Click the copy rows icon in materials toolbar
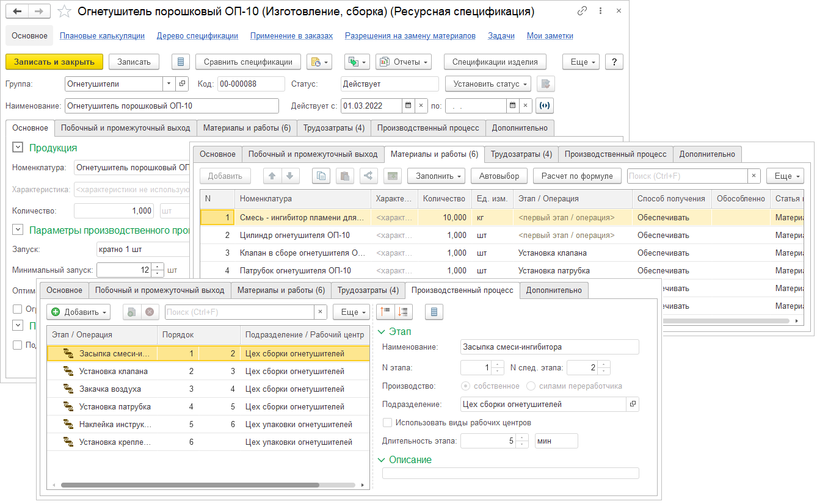Image resolution: width=817 pixels, height=504 pixels. pyautogui.click(x=321, y=176)
